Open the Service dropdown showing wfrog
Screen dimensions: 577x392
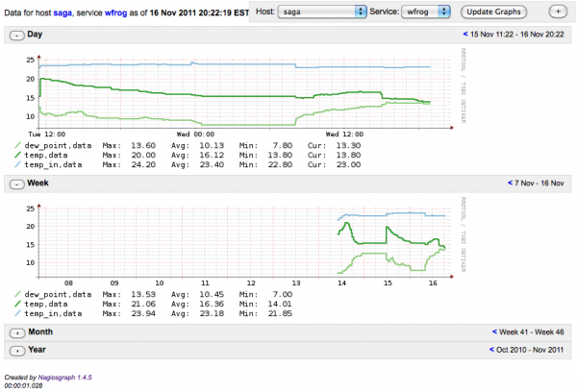tap(427, 11)
